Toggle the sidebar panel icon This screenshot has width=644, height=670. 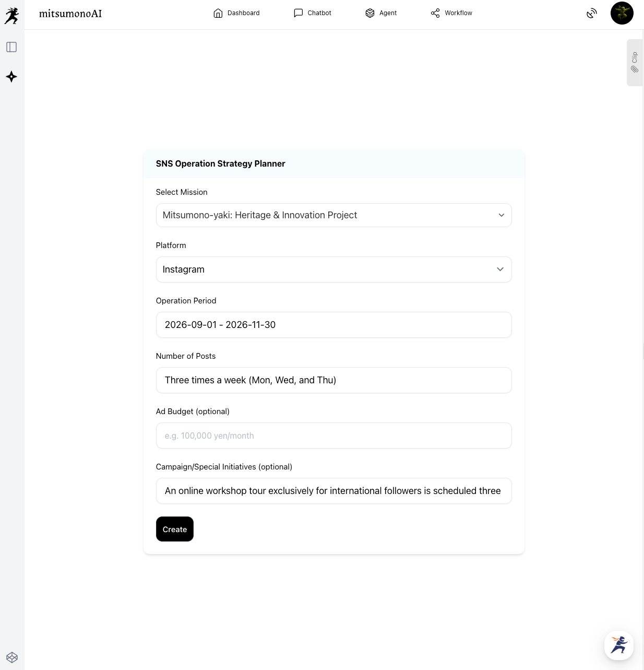click(x=11, y=47)
